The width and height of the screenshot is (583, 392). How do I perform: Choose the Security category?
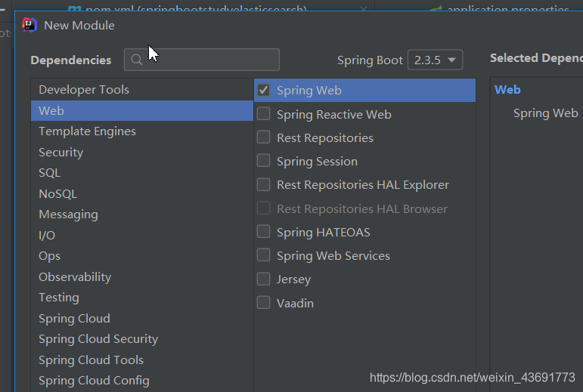click(142, 153)
